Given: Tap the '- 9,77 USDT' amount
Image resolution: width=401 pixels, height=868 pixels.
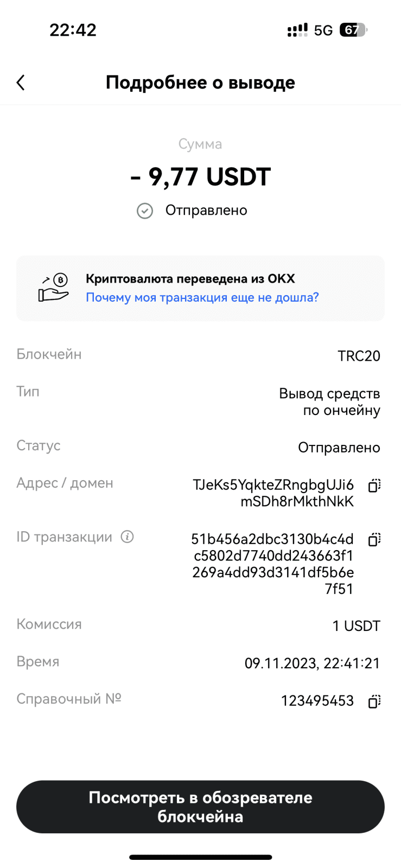Looking at the screenshot, I should (200, 177).
